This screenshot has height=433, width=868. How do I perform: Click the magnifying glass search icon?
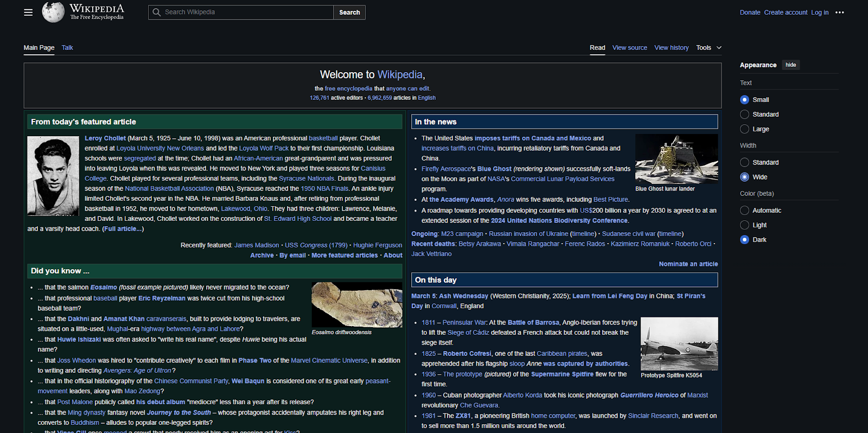pos(157,12)
